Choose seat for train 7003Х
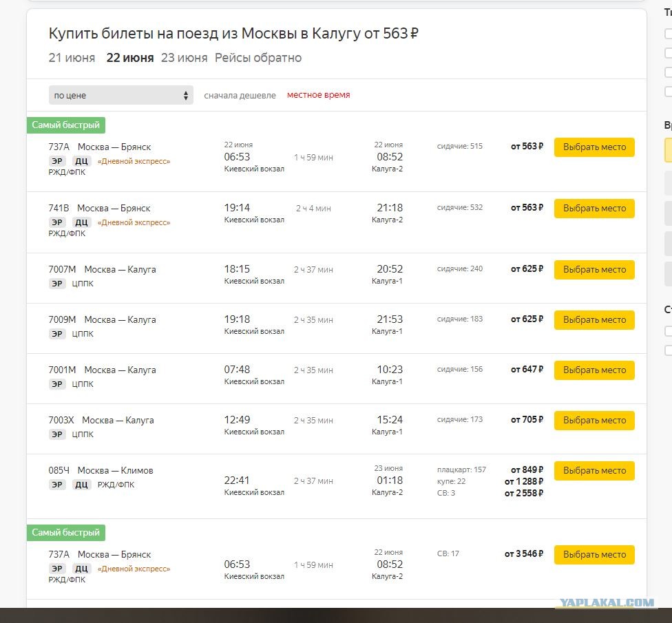 (594, 421)
